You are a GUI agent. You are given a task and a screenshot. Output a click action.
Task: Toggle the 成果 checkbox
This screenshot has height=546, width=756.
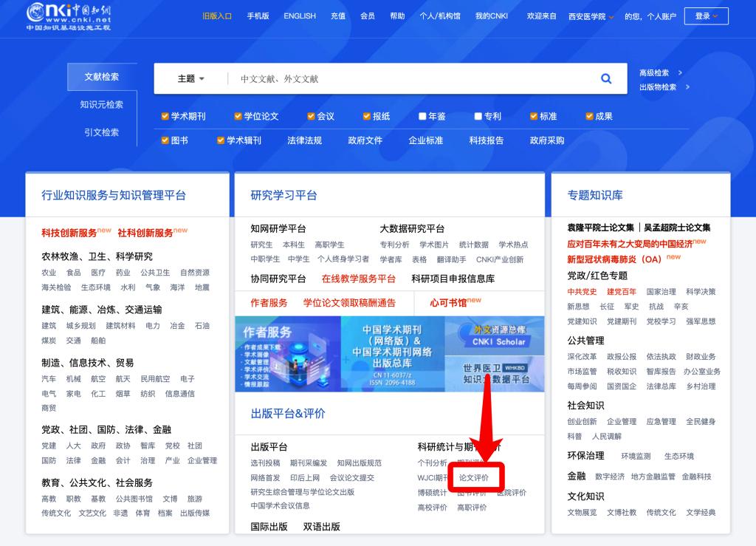pos(589,116)
